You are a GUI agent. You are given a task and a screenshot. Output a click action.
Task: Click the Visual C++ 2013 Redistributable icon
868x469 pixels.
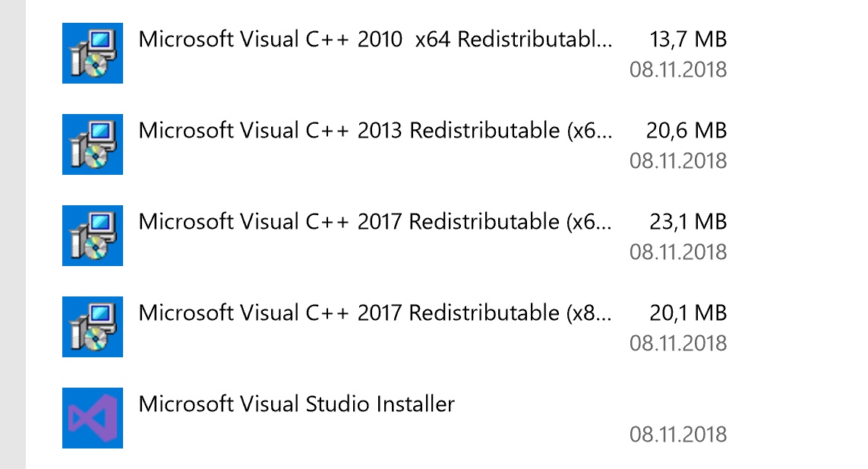click(x=93, y=144)
